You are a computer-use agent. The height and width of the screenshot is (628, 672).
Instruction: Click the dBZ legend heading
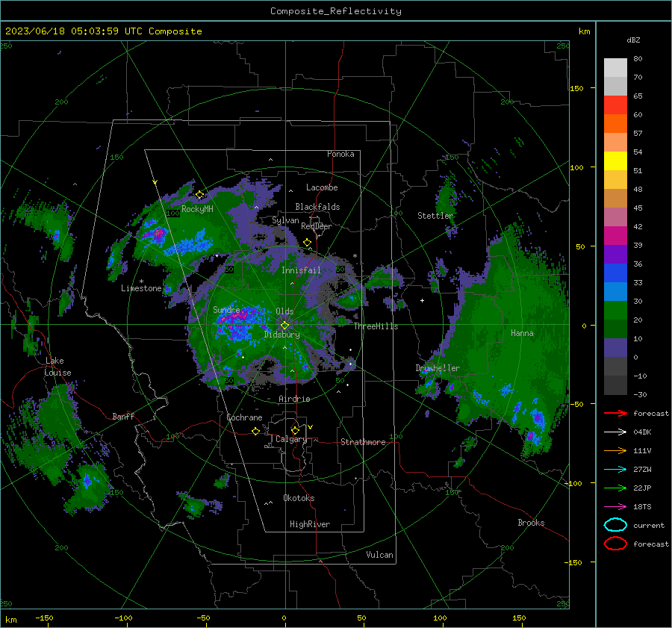[633, 40]
